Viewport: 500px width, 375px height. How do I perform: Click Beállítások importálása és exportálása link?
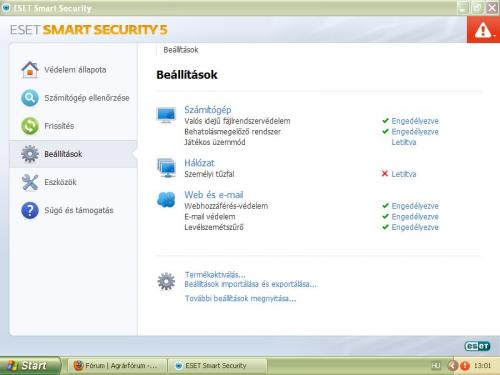251,284
